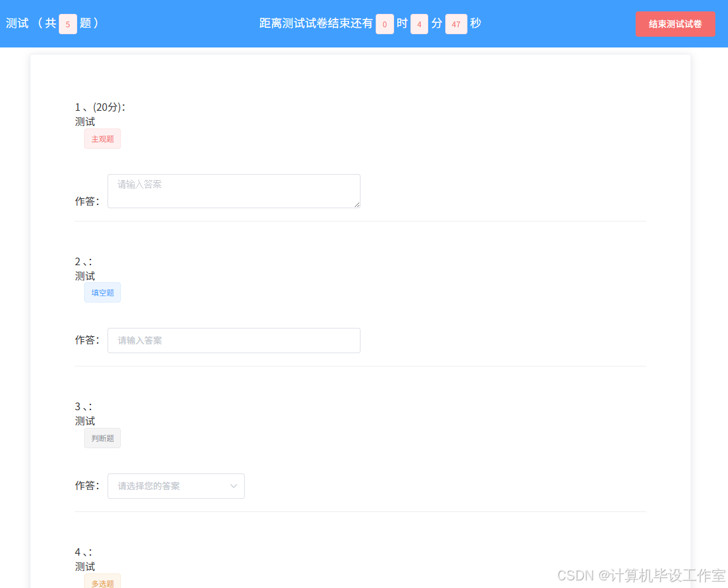Click the 主观题 tag under question 1
Viewport: 728px width, 588px height.
coord(102,139)
